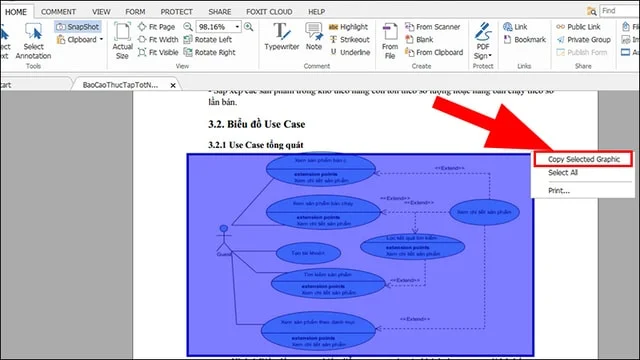The image size is (640, 360).
Task: Add a Note comment
Action: pyautogui.click(x=314, y=37)
